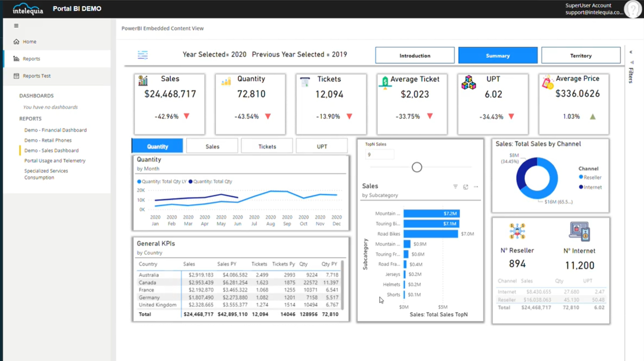
Task: Switch to the Introduction tab
Action: (x=415, y=56)
